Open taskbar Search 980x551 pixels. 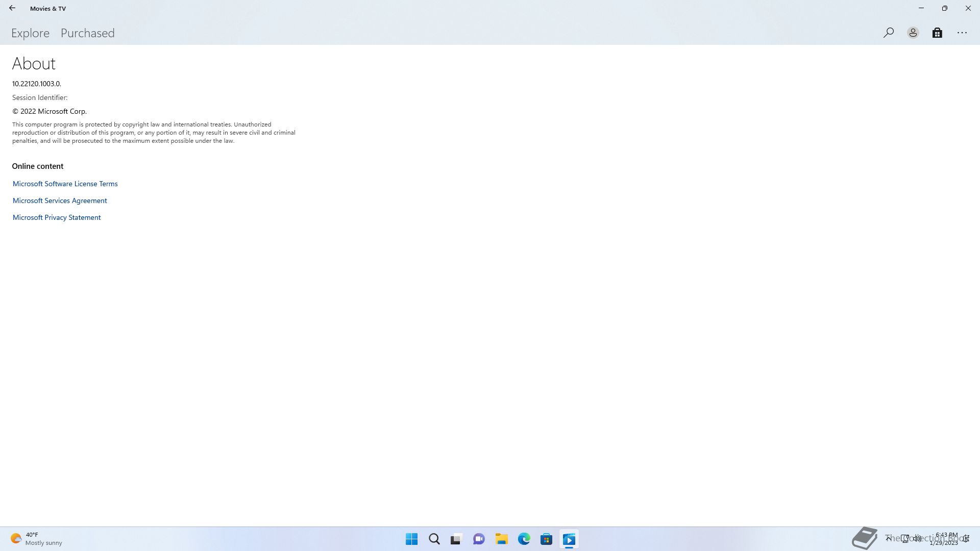click(x=434, y=539)
